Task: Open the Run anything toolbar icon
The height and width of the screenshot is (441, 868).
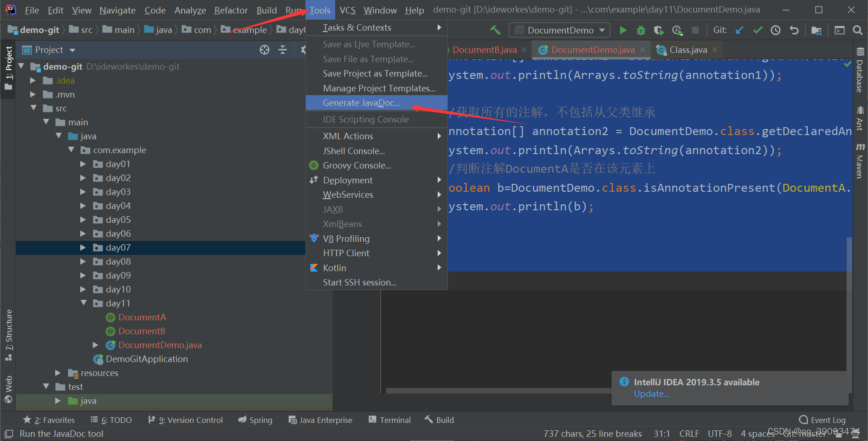Action: (840, 30)
